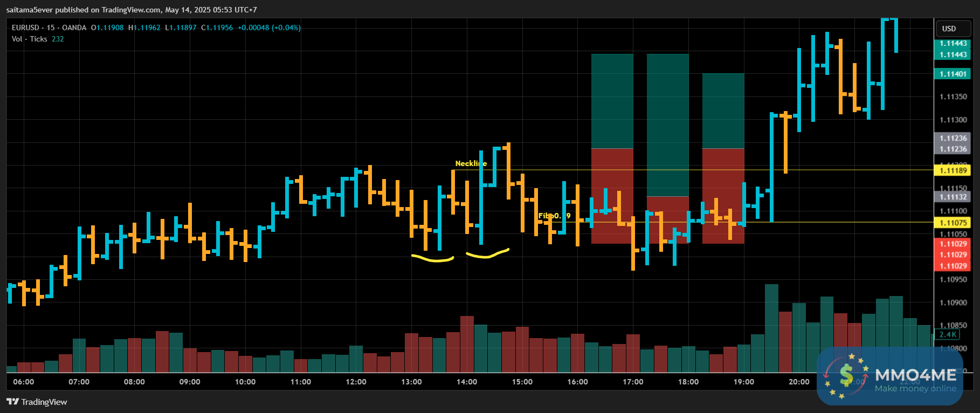Click the 1.11189 yellow price label

coord(953,170)
